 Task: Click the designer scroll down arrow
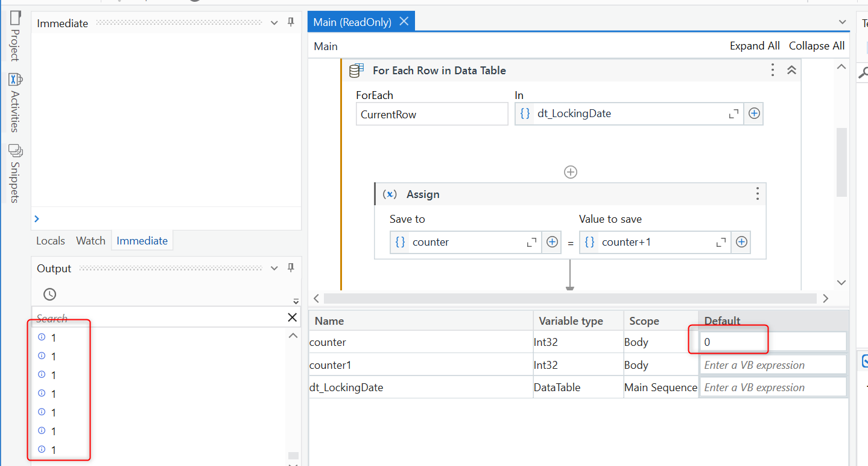(x=841, y=282)
